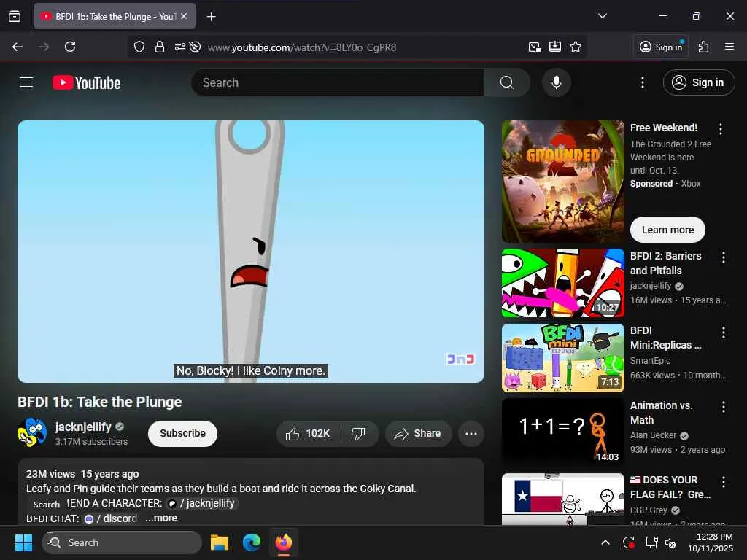Open jacknjellify channel avatar

(32, 432)
